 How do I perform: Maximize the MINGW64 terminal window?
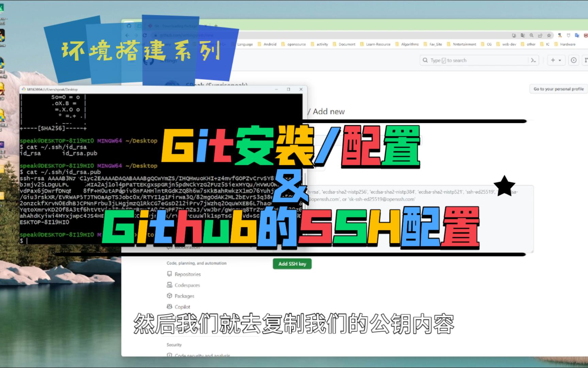289,89
